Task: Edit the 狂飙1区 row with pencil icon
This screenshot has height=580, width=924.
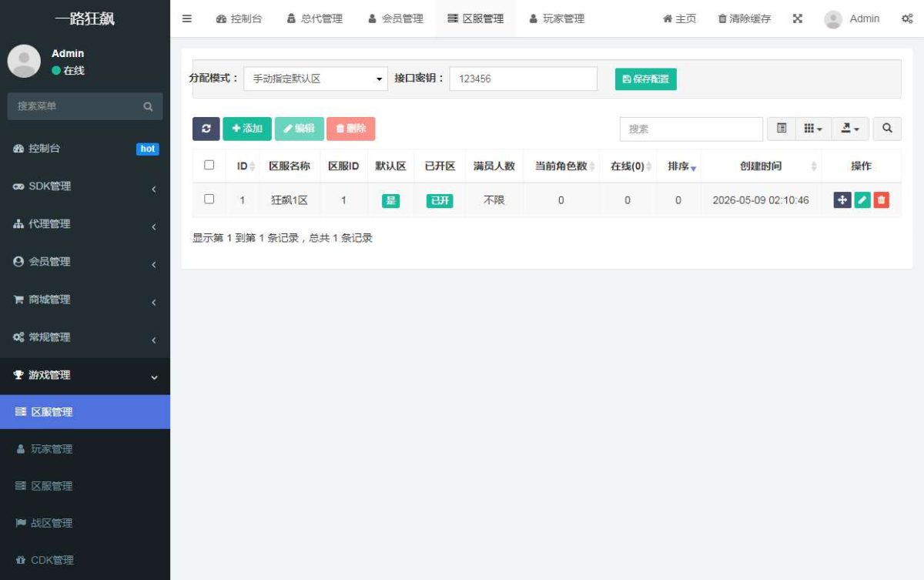Action: 862,200
